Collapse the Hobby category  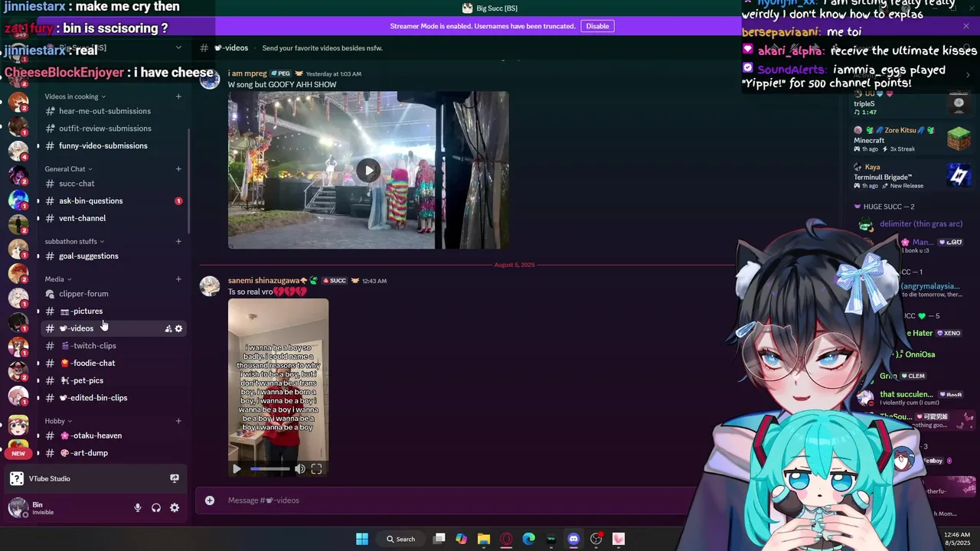click(58, 421)
